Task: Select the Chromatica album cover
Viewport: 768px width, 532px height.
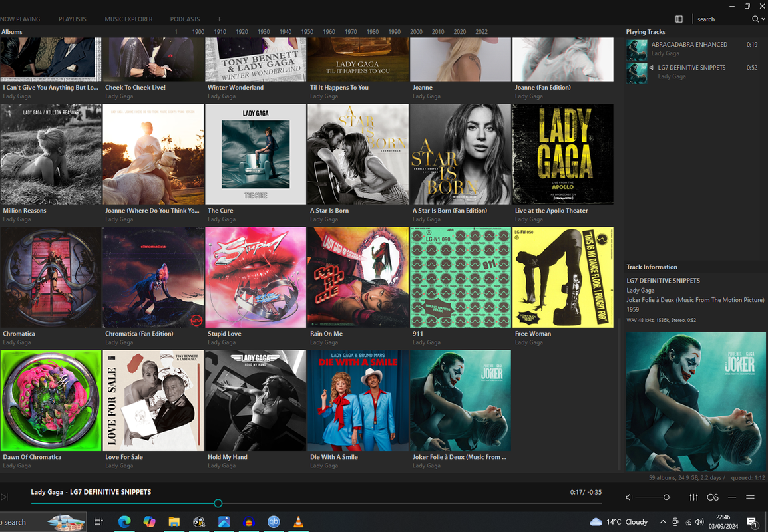Action: 51,277
